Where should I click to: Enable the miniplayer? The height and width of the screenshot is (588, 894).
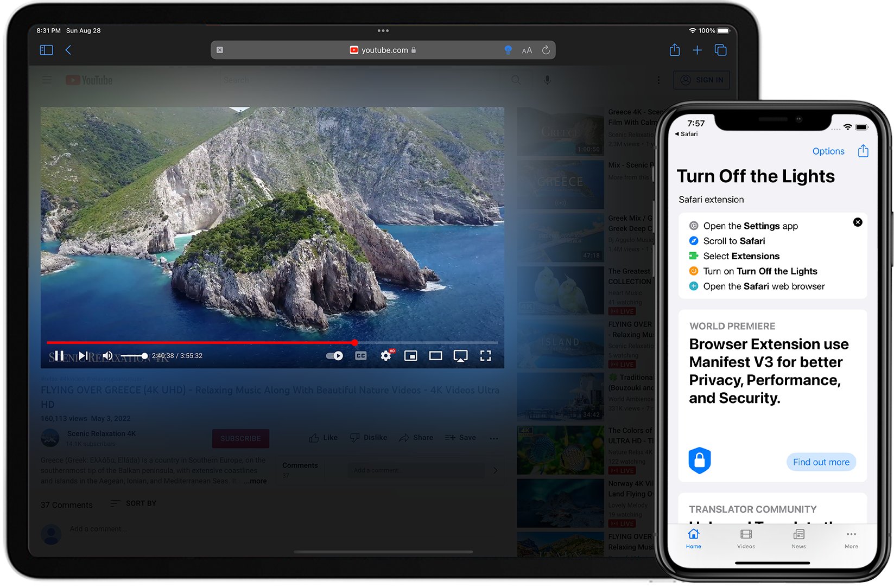pyautogui.click(x=411, y=356)
